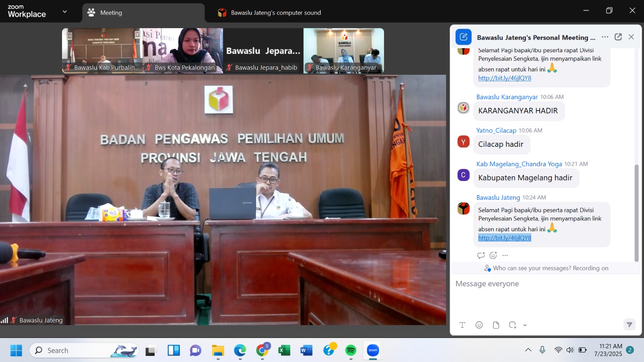Expand Zoom Workplace dropdown menu
The height and width of the screenshot is (362, 644).
(x=65, y=12)
